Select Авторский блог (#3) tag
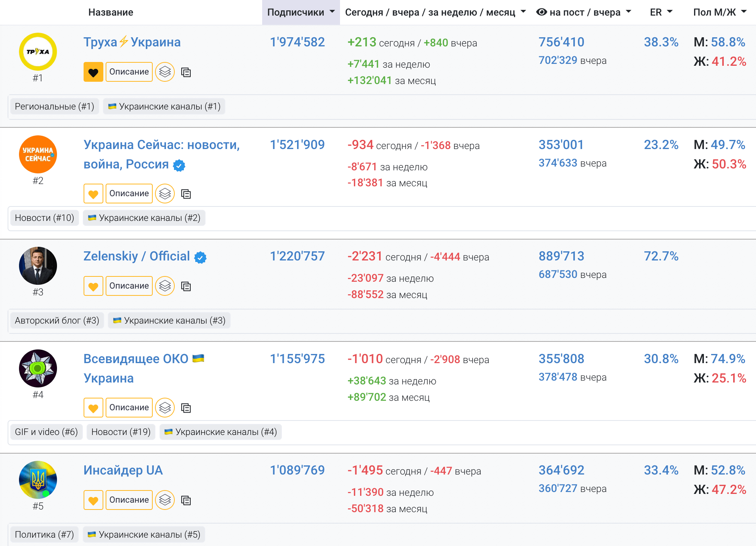 click(x=57, y=321)
